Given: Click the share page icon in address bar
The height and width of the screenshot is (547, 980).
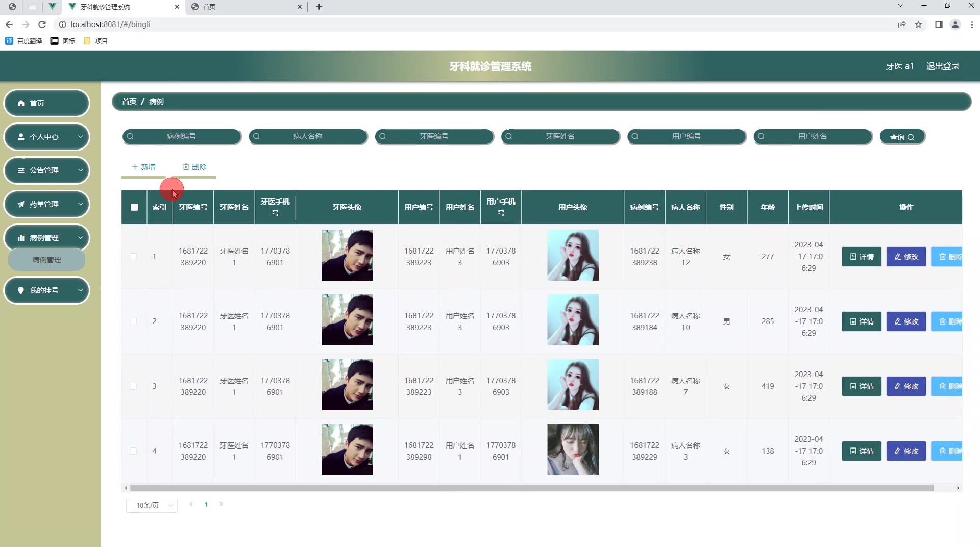Looking at the screenshot, I should tap(902, 24).
